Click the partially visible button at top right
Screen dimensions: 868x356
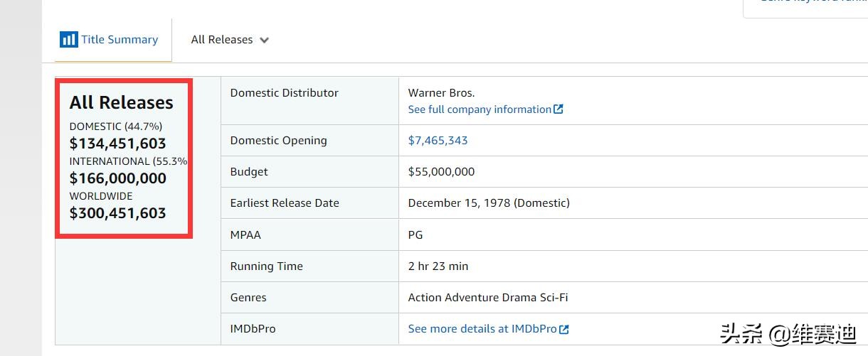coord(805,7)
